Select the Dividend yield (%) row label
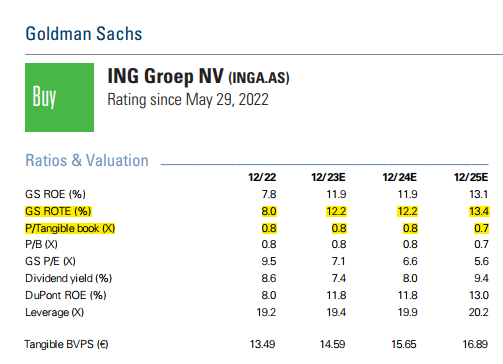The width and height of the screenshot is (503, 364). [69, 278]
